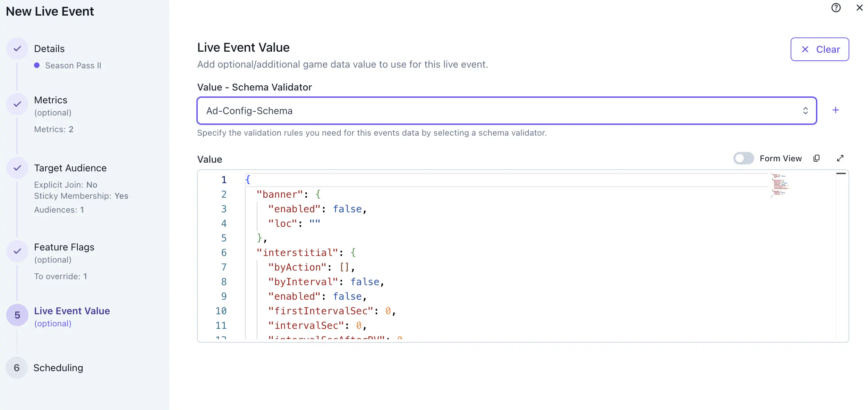The height and width of the screenshot is (410, 868).
Task: Enable the Form View toggle
Action: pos(743,158)
